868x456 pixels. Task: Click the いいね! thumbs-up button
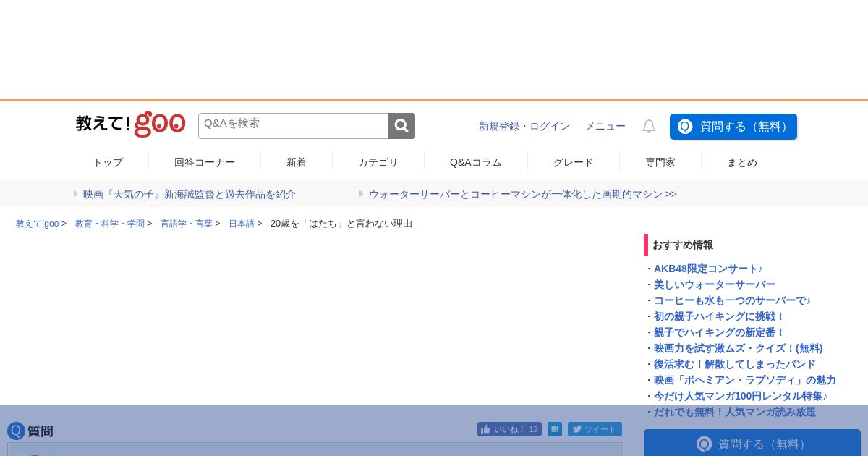(x=509, y=429)
